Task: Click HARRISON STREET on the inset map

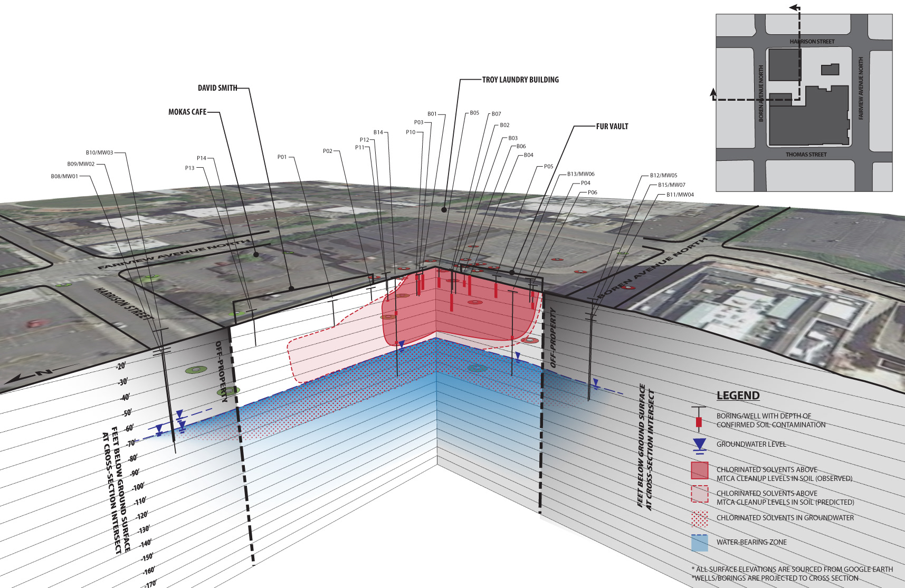Action: coord(812,42)
